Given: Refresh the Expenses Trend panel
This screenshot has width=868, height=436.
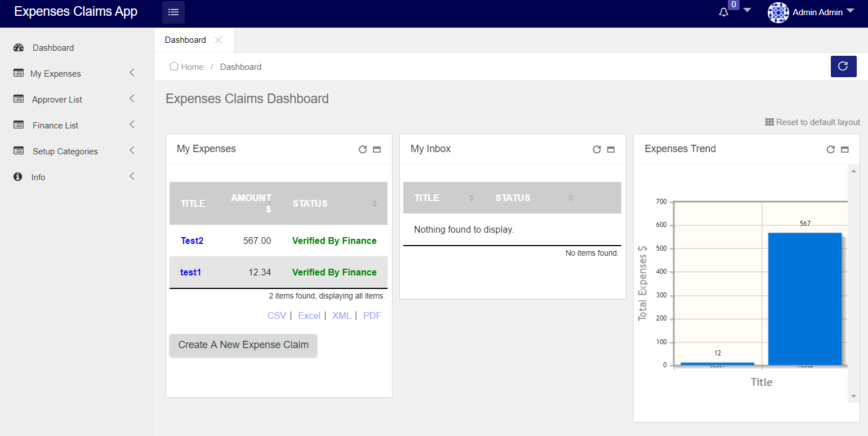Looking at the screenshot, I should pos(830,149).
